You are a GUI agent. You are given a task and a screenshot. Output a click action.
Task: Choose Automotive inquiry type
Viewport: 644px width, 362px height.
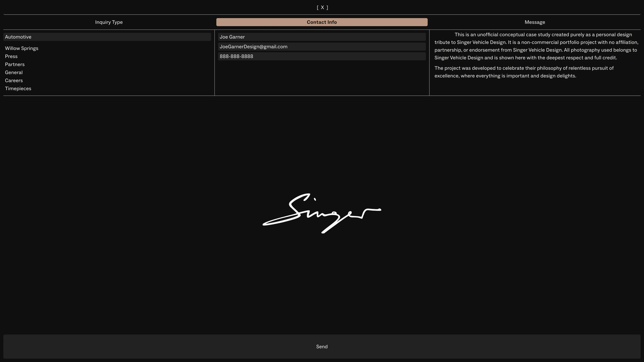tap(107, 37)
